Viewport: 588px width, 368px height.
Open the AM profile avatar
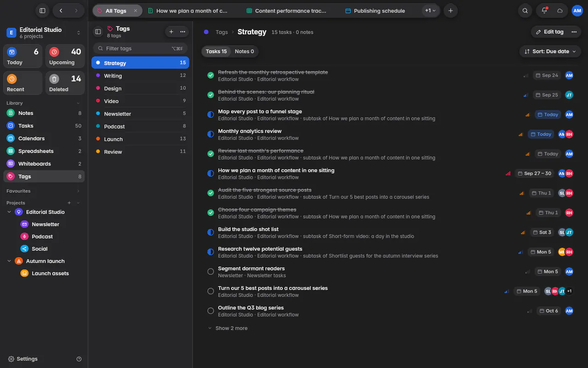pos(577,11)
